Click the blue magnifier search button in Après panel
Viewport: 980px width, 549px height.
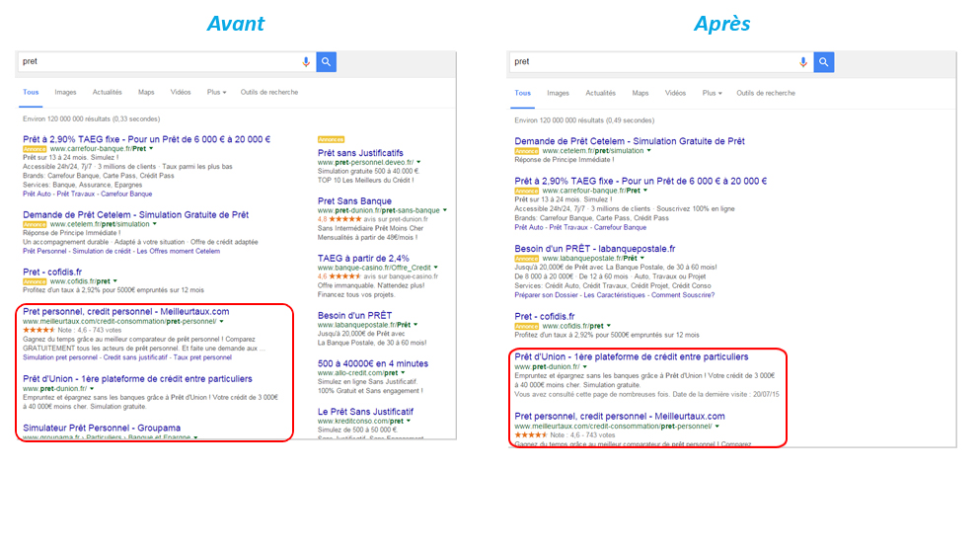tap(824, 62)
